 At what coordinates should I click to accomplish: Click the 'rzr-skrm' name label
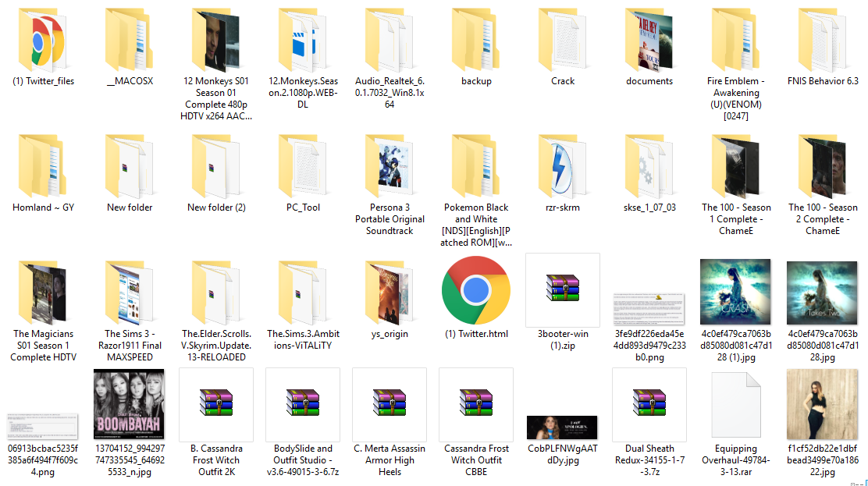point(563,208)
